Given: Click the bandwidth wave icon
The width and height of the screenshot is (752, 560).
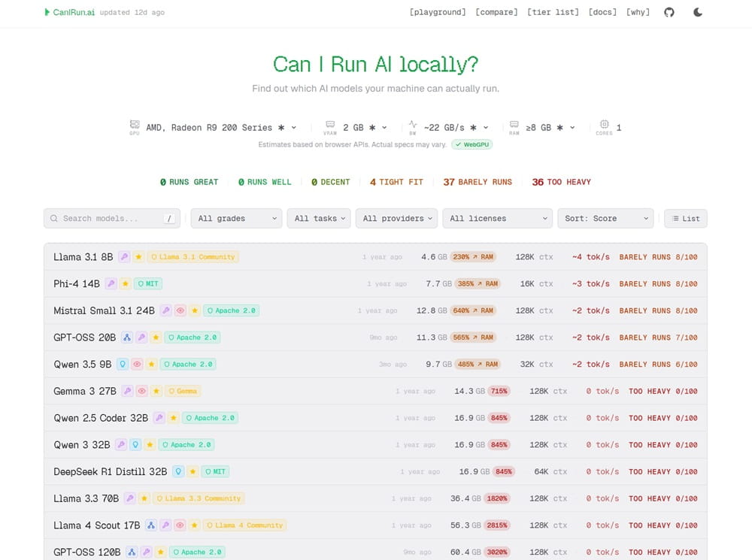Looking at the screenshot, I should 412,124.
